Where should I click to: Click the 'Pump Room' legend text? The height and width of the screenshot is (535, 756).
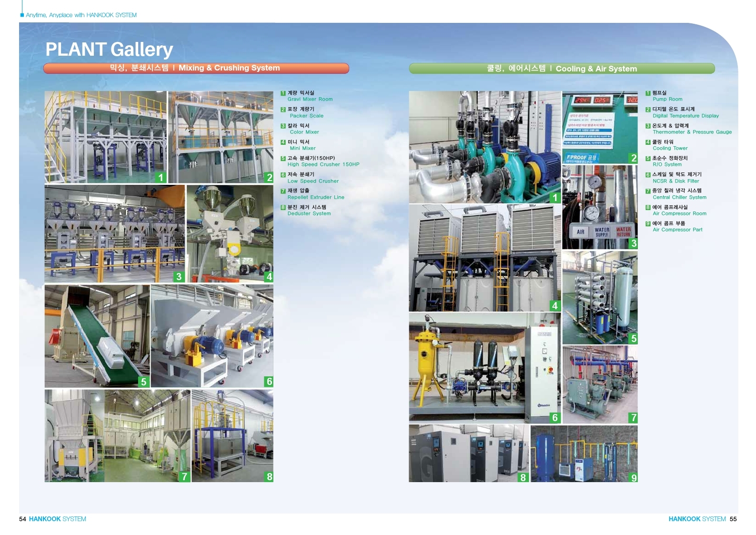(x=667, y=100)
